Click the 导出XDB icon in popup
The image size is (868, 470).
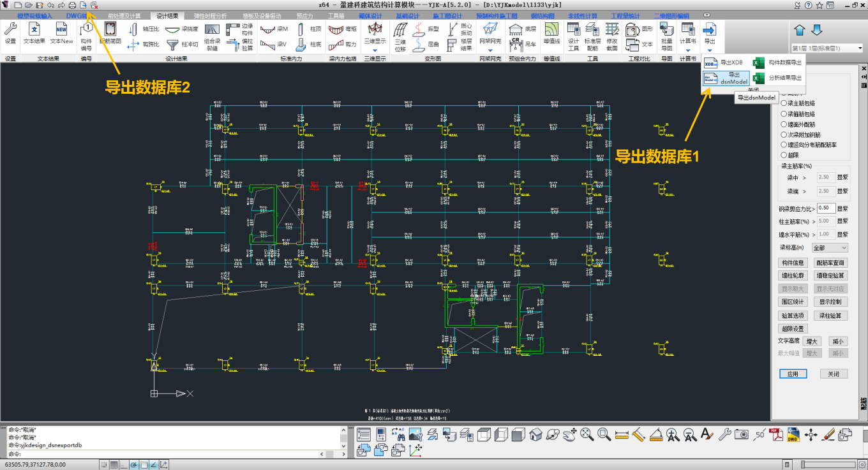tap(712, 62)
